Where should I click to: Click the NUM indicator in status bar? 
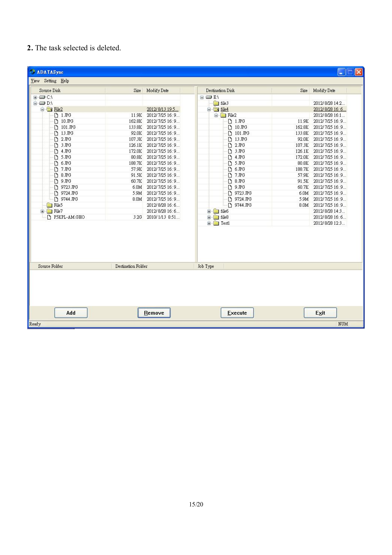click(x=343, y=324)
